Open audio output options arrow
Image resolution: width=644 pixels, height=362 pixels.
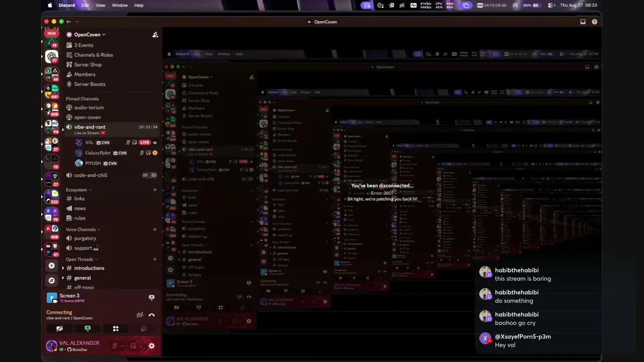click(x=140, y=346)
